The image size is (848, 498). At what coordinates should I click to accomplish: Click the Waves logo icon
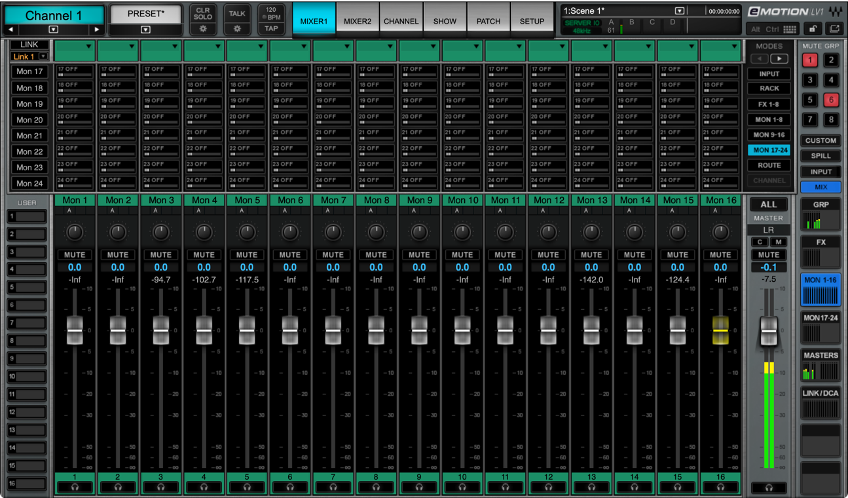(834, 11)
